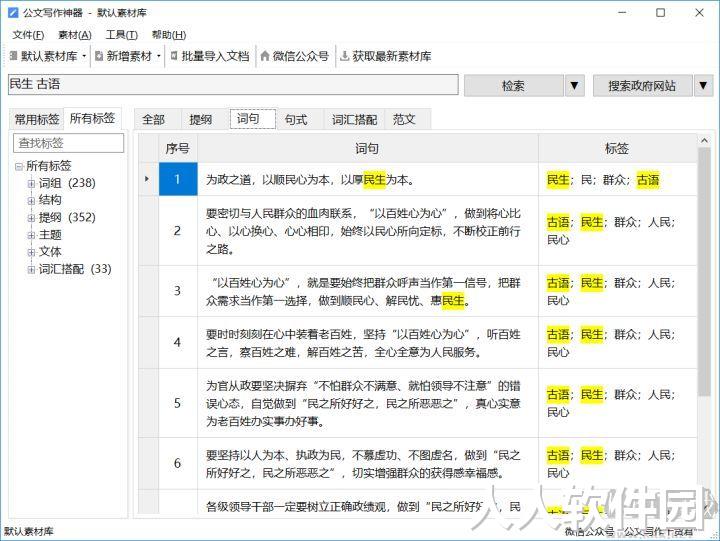Expand the 提纲 (352) tree node

click(31, 218)
